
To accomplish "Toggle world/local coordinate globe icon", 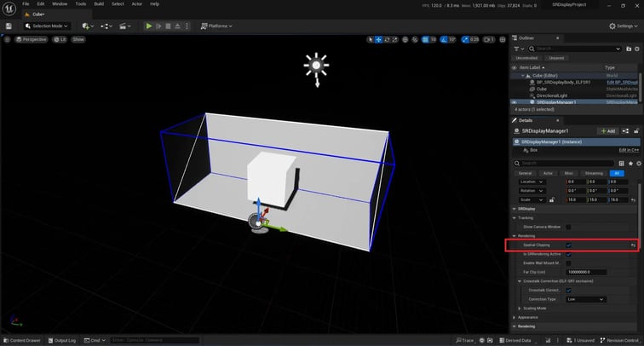I will coord(405,39).
